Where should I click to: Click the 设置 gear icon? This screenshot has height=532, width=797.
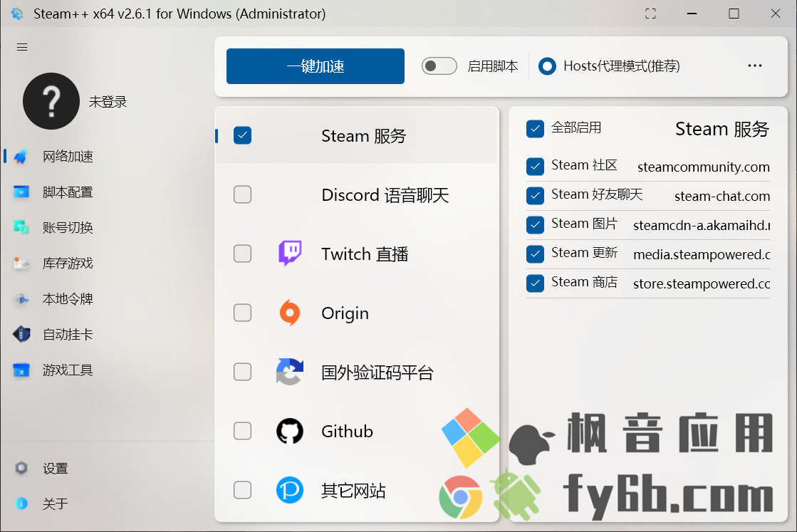coord(21,468)
